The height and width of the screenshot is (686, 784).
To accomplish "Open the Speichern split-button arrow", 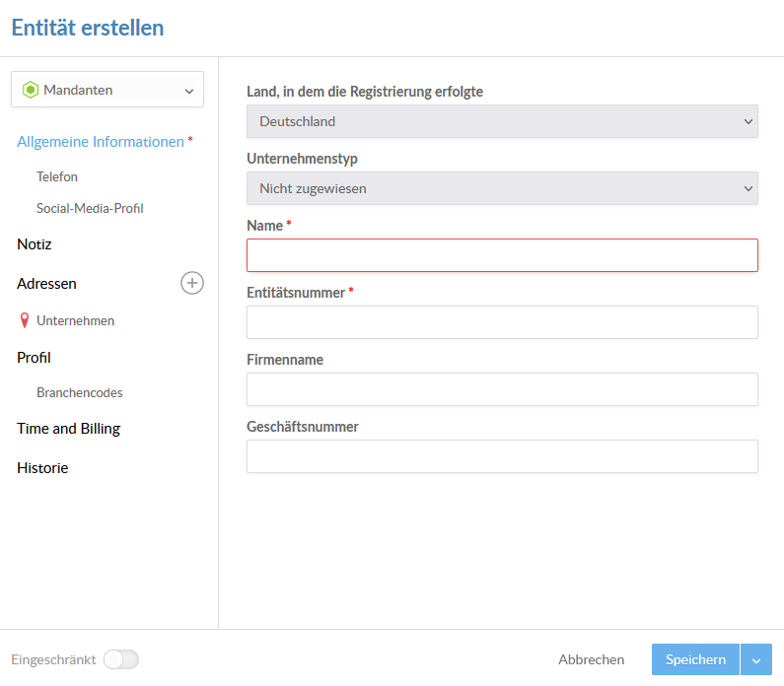I will click(756, 659).
